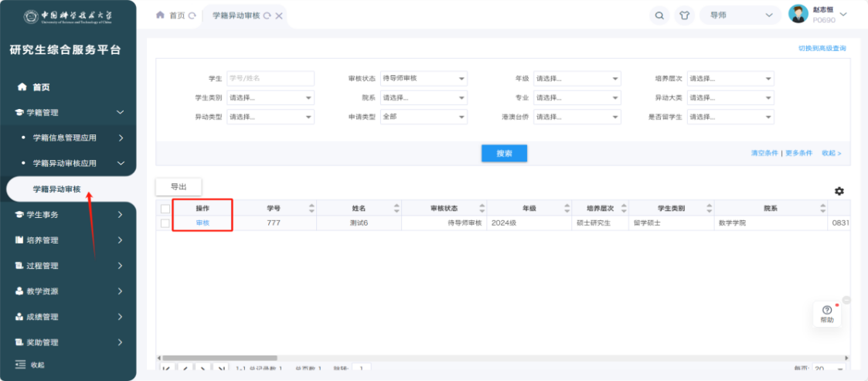The image size is (868, 381).
Task: Click the 审核 link for student 777
Action: pos(203,223)
